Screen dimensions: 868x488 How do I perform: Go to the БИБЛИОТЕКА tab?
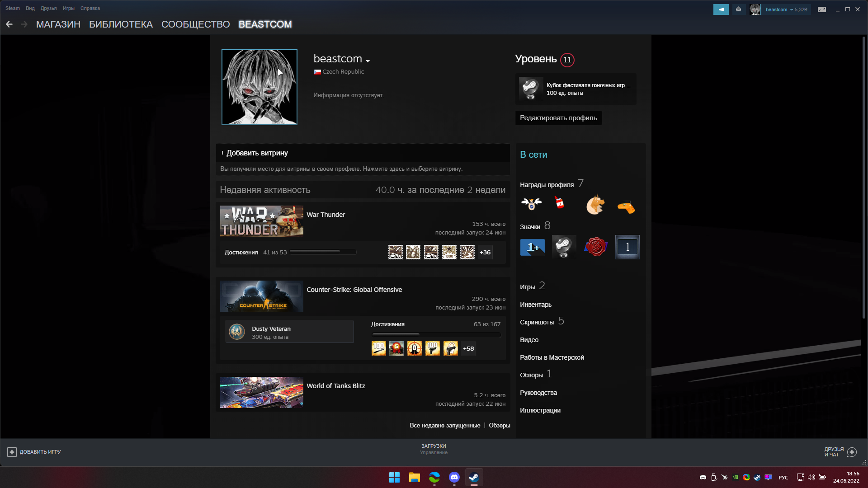121,24
